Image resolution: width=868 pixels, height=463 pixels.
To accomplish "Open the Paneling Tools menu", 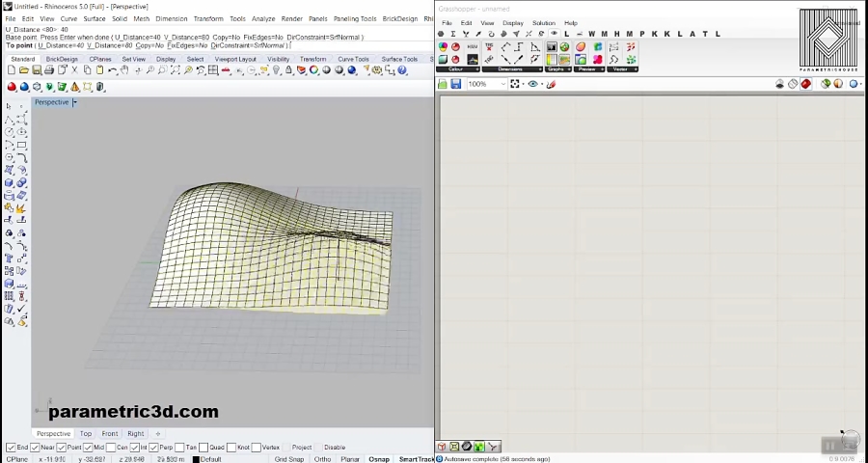I will (354, 18).
